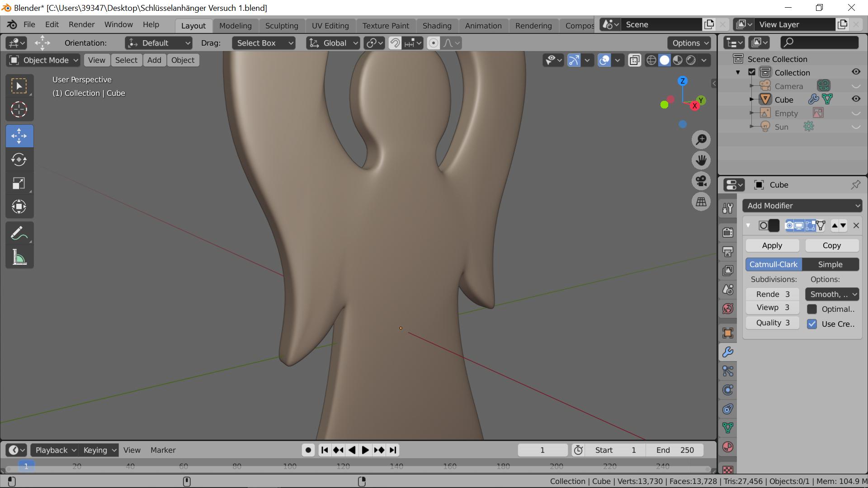Image resolution: width=868 pixels, height=488 pixels.
Task: Click the outliner search field
Action: click(819, 42)
